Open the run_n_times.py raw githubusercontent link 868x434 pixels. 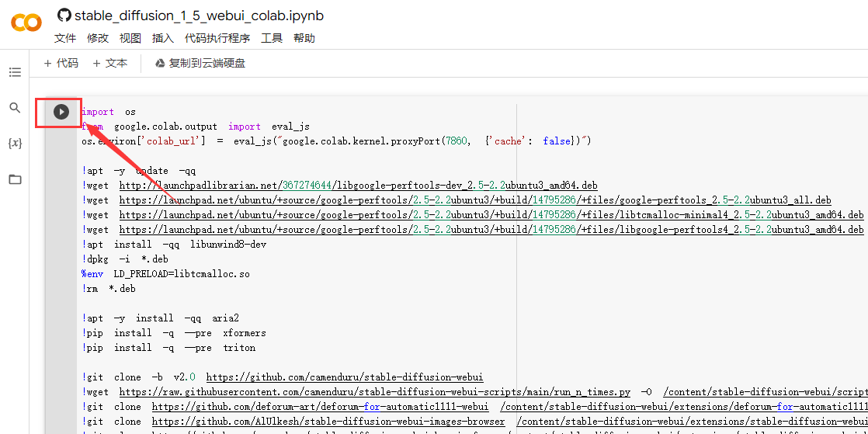tap(375, 392)
